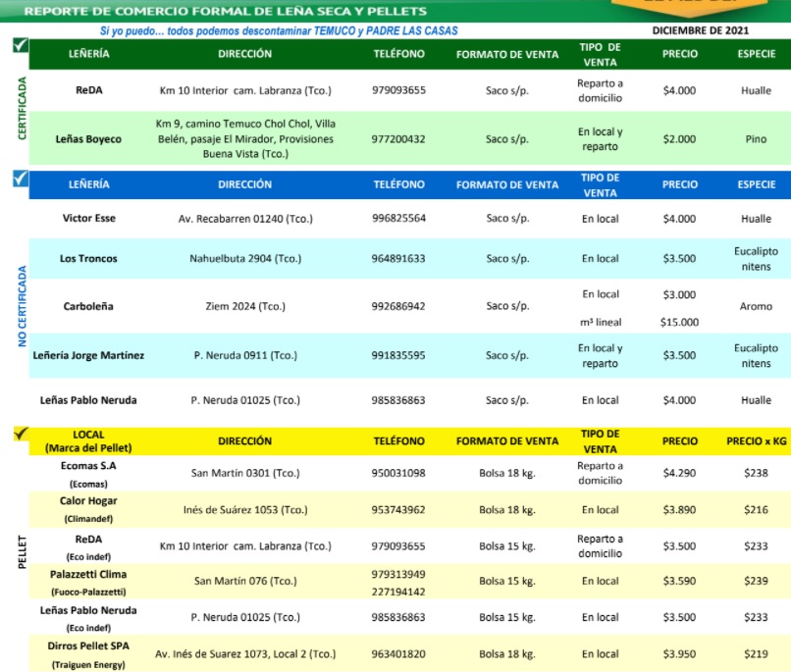
Task: Click the address 'Nahuelbuta 2904 (Tco.)'
Action: pyautogui.click(x=245, y=259)
